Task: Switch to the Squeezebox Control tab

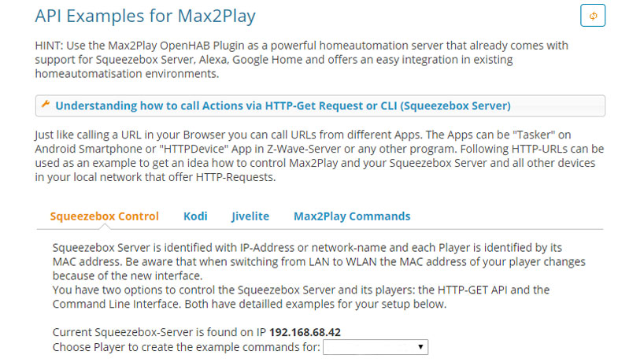Action: [104, 216]
